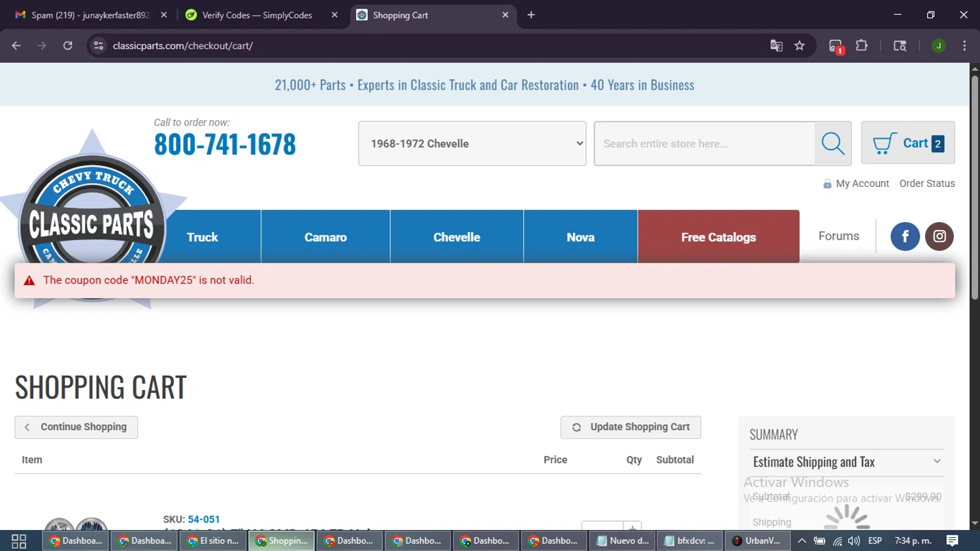
Task: Open taskbar item UrbanV...
Action: tap(757, 541)
